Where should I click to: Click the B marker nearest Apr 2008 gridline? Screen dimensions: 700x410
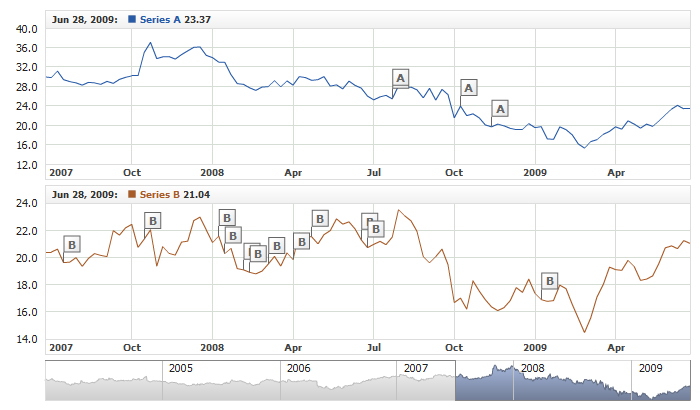[x=301, y=241]
